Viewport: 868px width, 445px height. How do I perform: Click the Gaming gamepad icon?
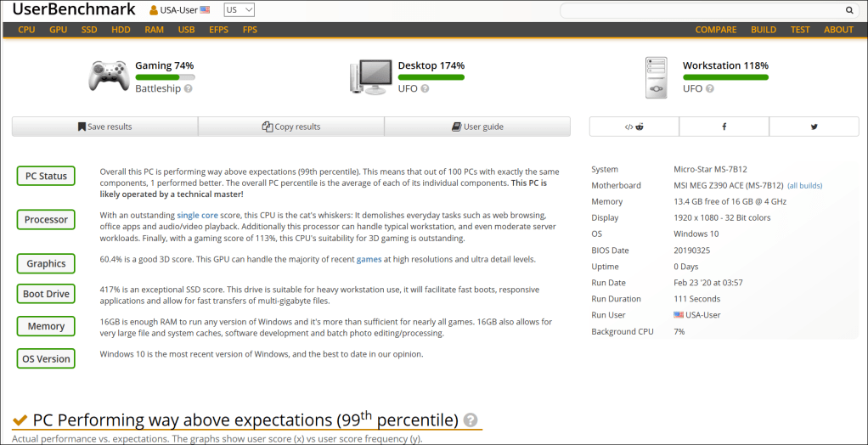[x=109, y=76]
